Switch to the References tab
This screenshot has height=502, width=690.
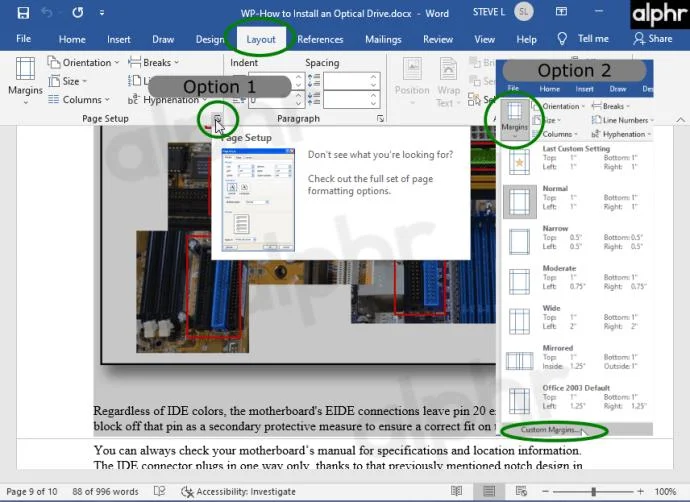pos(320,39)
